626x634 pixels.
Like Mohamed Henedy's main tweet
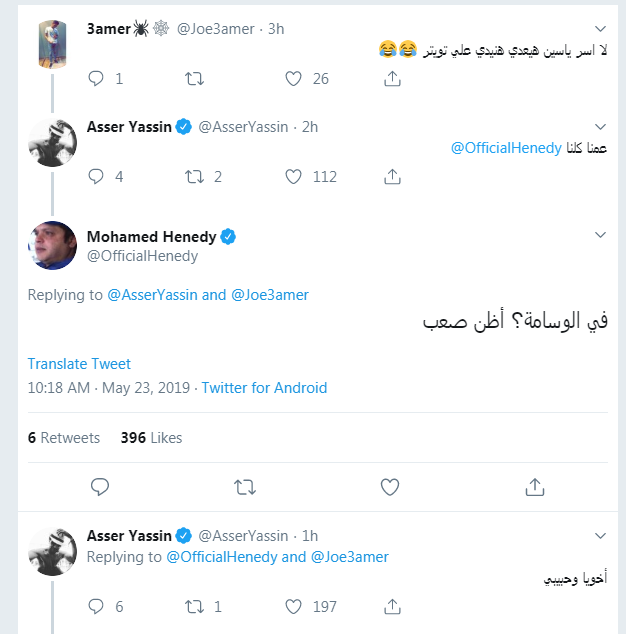390,487
